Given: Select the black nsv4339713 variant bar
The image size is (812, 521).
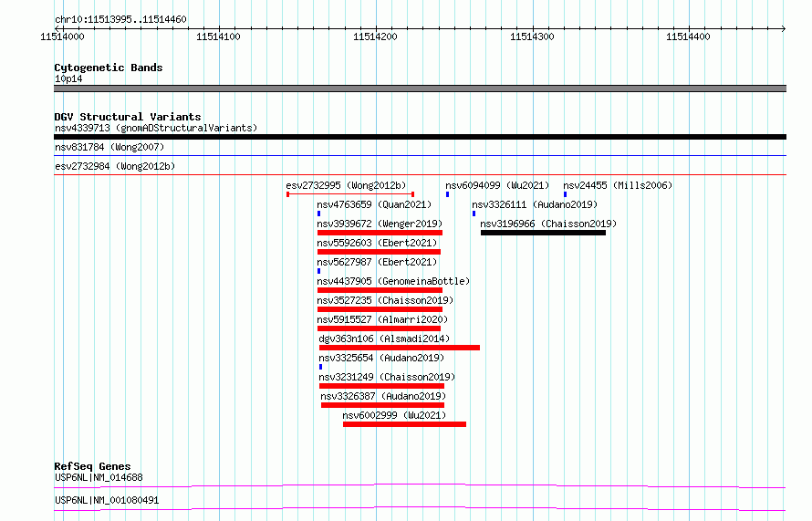Looking at the screenshot, I should pos(420,137).
